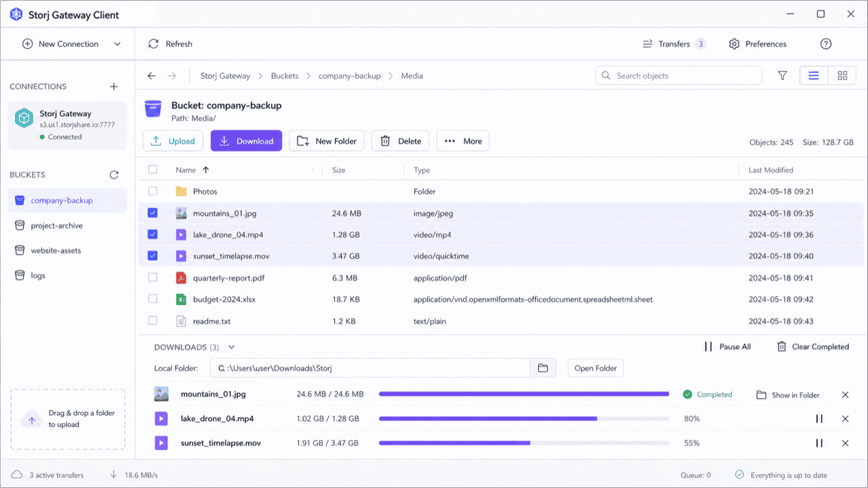The height and width of the screenshot is (488, 868).
Task: Uncheck the mountains_01.jpg checkbox
Action: click(153, 213)
